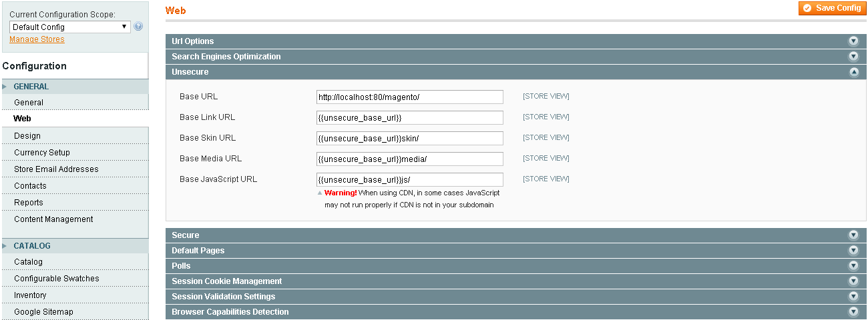Image resolution: width=868 pixels, height=320 pixels.
Task: Open the Design configuration tab
Action: [27, 136]
